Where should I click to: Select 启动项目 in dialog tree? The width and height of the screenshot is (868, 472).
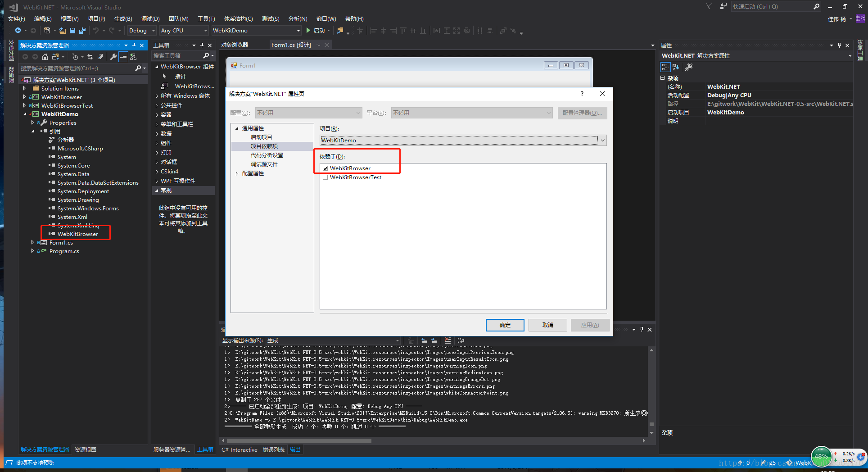point(261,137)
